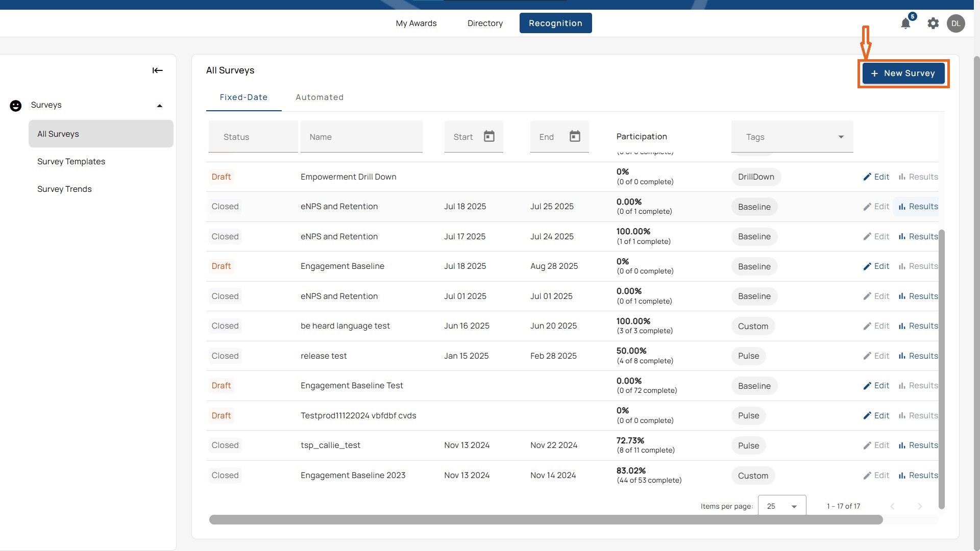
Task: Open the Start date calendar picker
Action: 489,136
